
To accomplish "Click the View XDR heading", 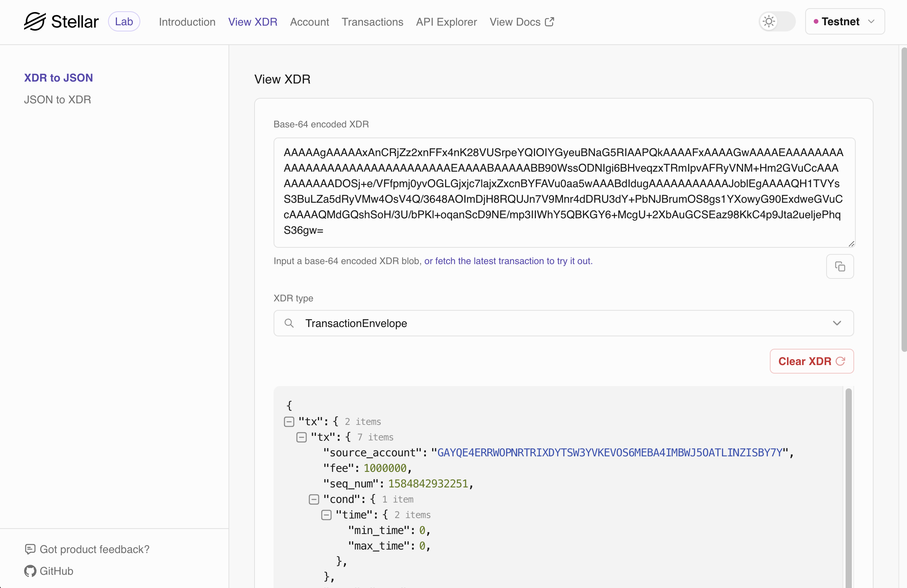I will [282, 79].
